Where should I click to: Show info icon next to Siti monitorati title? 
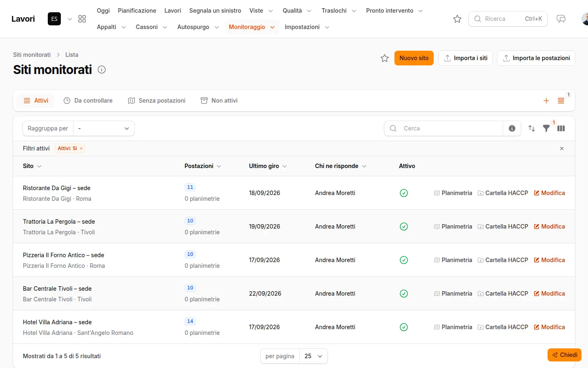(102, 70)
